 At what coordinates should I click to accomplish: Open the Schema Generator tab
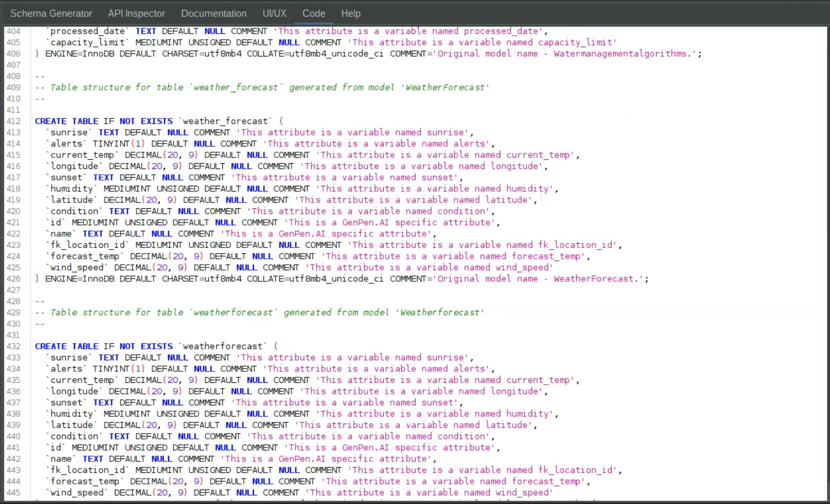51,13
